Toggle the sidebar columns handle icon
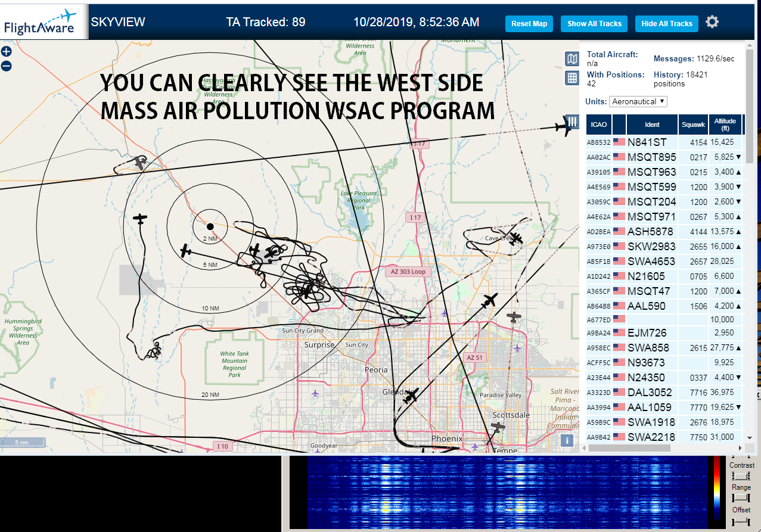Image resolution: width=761 pixels, height=532 pixels. pyautogui.click(x=573, y=122)
